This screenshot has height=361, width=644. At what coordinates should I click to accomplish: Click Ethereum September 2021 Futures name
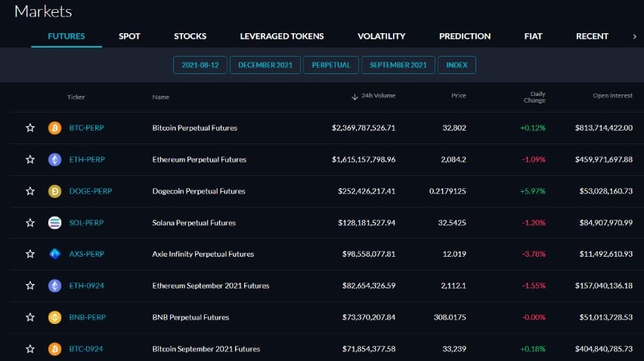[x=211, y=285]
